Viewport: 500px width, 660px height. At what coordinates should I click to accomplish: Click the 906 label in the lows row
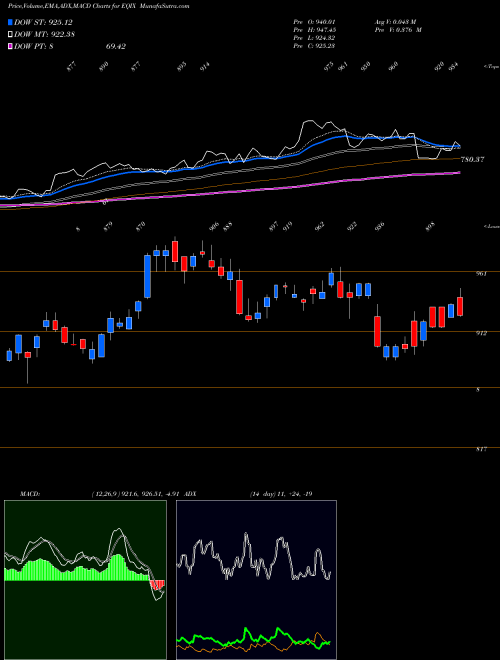click(214, 226)
